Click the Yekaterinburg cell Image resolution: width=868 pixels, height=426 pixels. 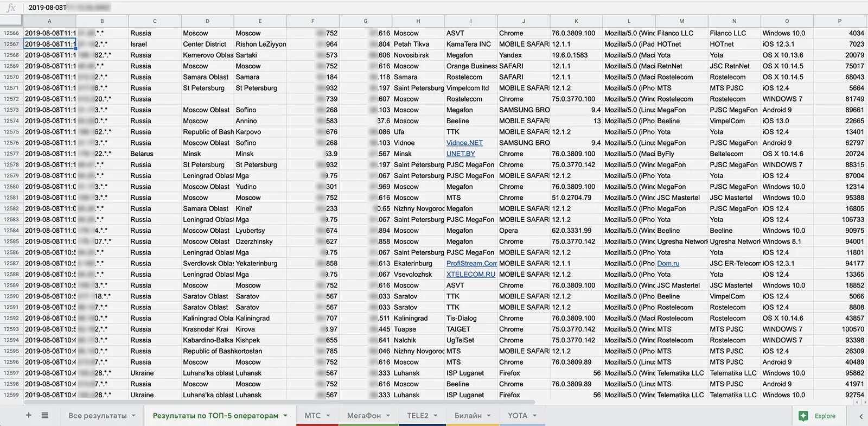click(260, 263)
